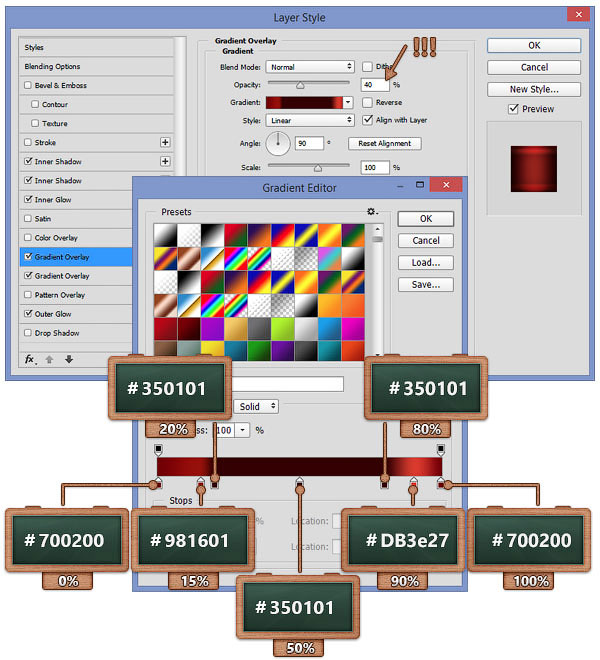
Task: Select Blending Options in the left list
Action: pyautogui.click(x=97, y=67)
